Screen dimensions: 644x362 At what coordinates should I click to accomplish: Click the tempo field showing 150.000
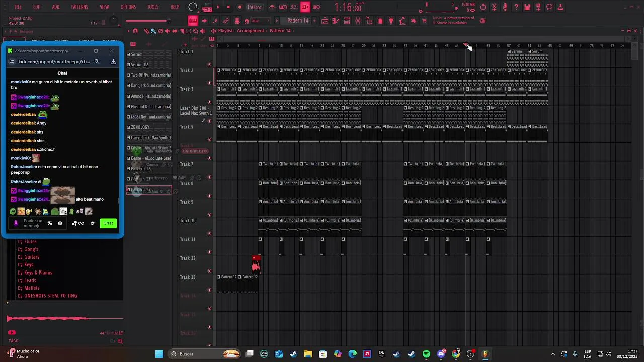[255, 7]
